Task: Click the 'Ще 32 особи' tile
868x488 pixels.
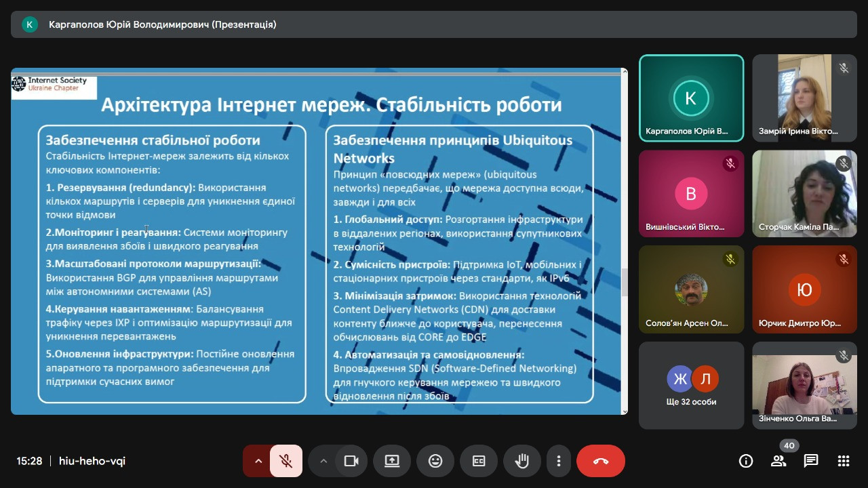Action: [691, 386]
